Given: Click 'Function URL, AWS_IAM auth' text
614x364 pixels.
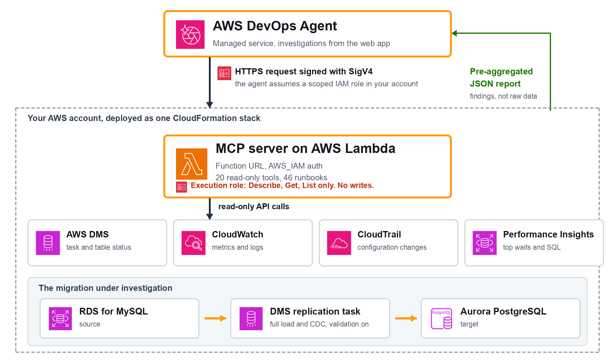Looking at the screenshot, I should pos(269,166).
